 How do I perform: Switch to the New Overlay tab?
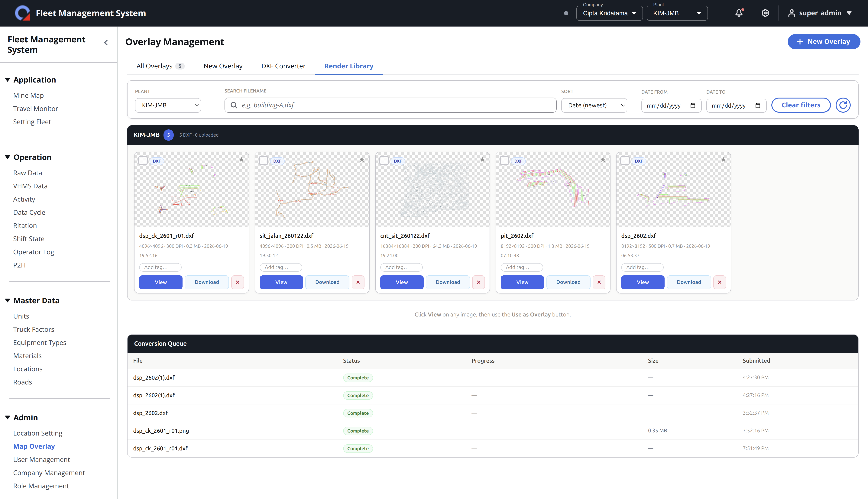(223, 66)
